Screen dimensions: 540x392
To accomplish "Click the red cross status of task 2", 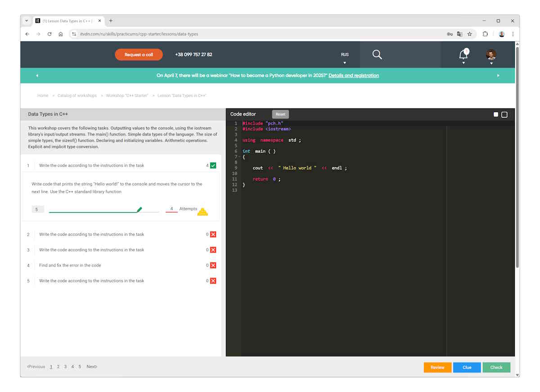I will (x=213, y=234).
